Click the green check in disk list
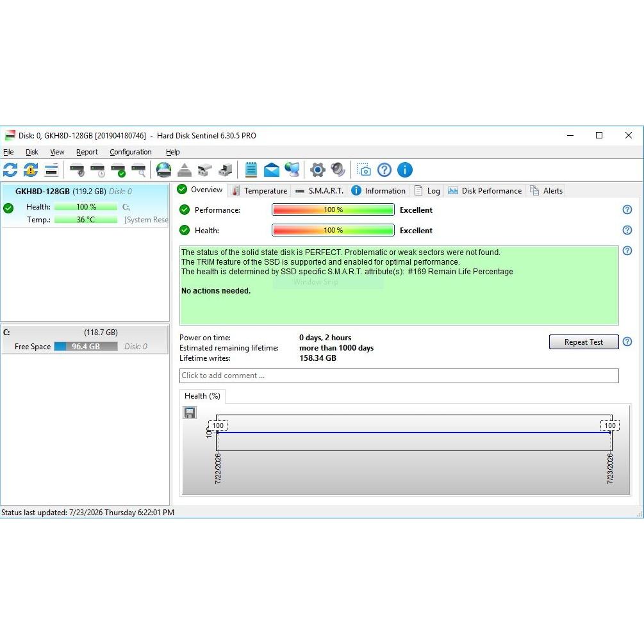 8,208
